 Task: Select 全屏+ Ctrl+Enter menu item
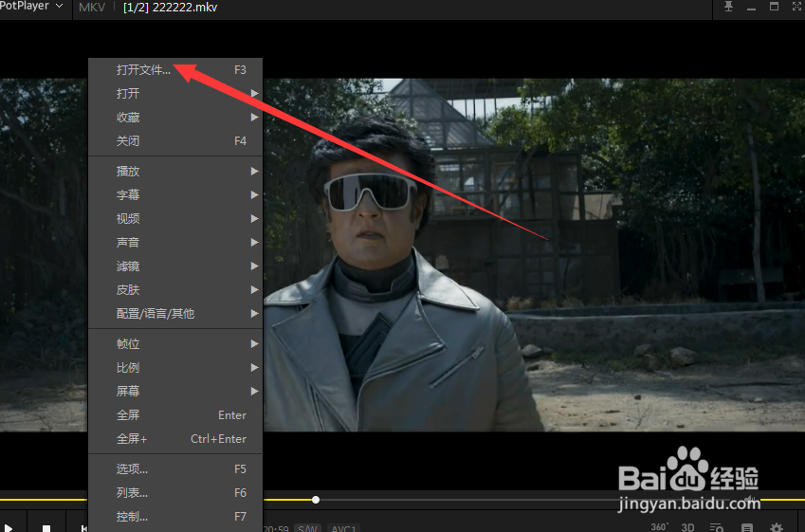[x=175, y=438]
